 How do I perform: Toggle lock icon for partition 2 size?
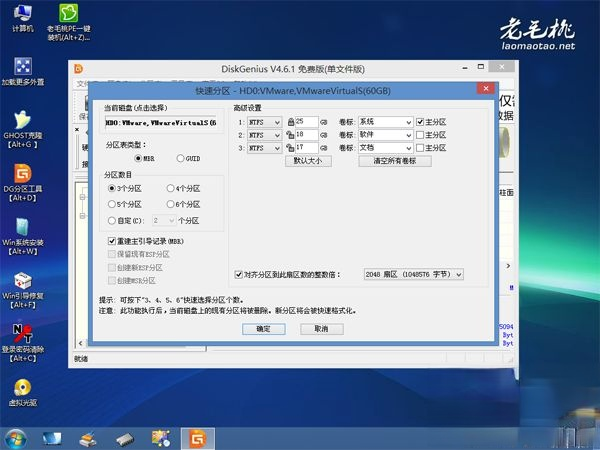290,135
